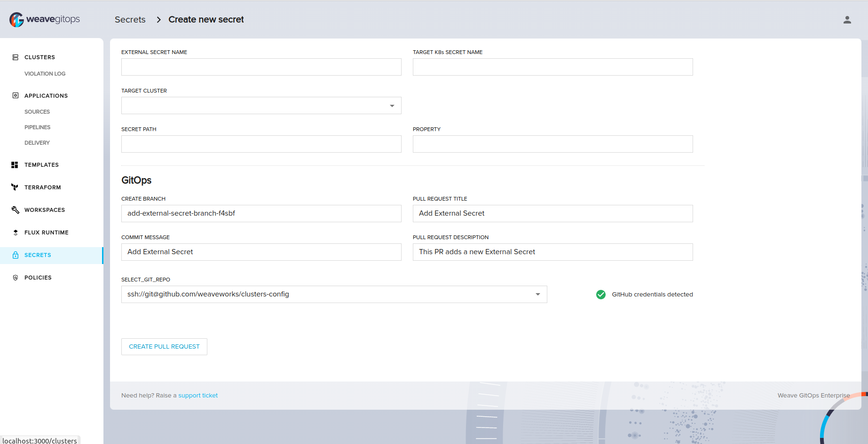This screenshot has width=868, height=444.
Task: Focus the Target K8s Secret Name field
Action: click(x=553, y=67)
